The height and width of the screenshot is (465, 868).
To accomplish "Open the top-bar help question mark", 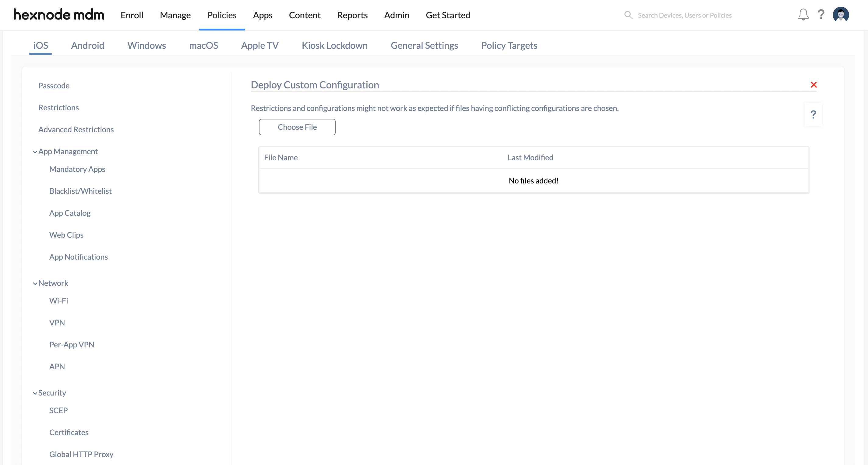I will coord(821,15).
